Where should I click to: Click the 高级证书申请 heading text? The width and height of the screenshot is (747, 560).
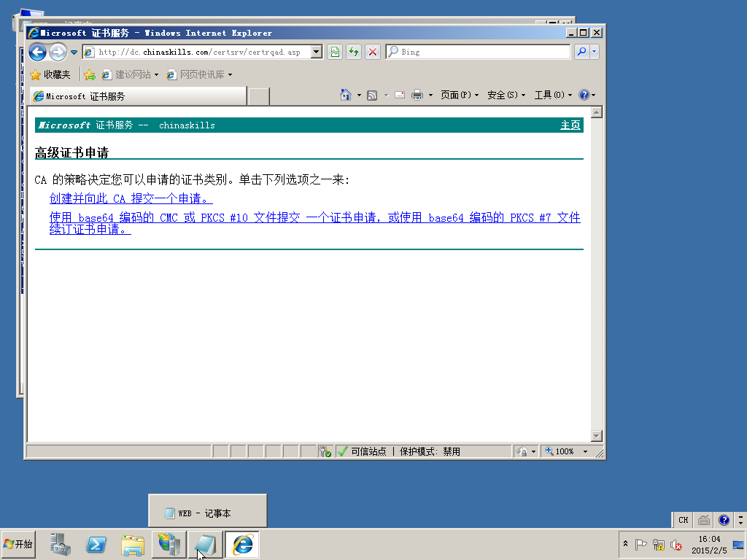(x=72, y=153)
